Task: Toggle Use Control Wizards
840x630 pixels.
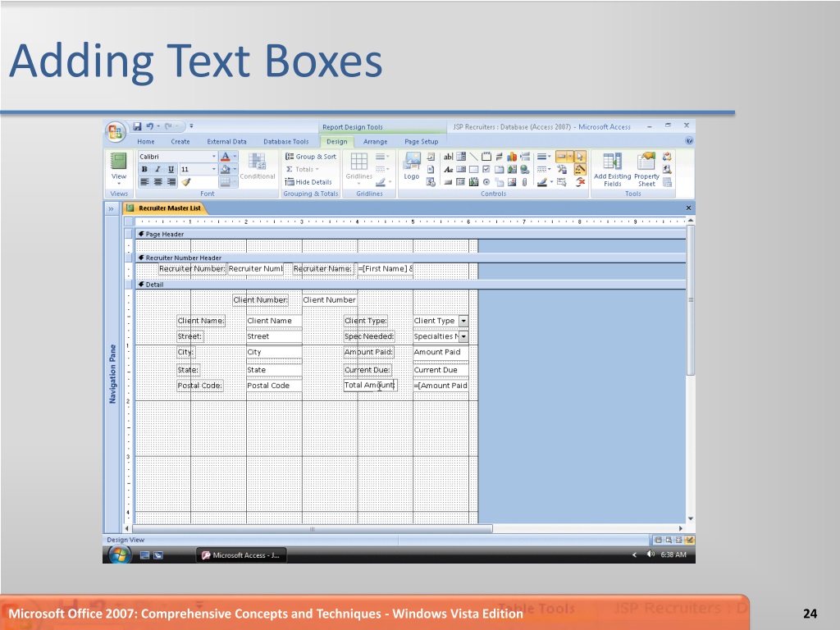Action: click(x=580, y=169)
